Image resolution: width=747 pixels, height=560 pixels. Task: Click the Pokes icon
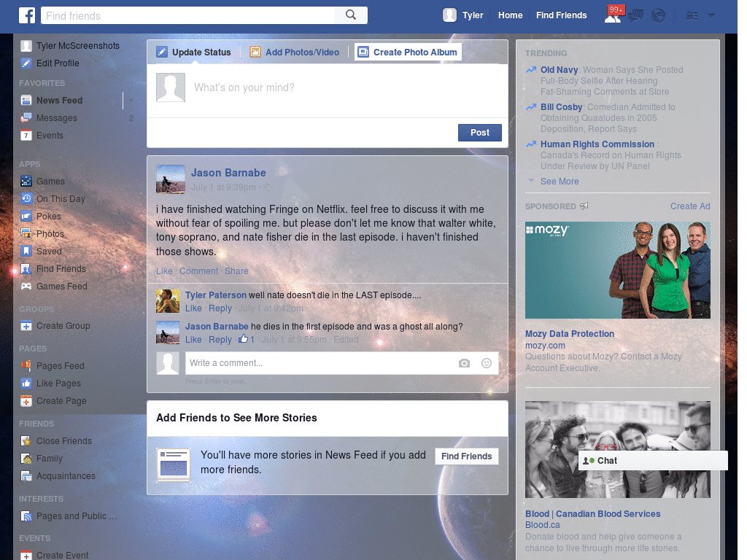[x=26, y=216]
